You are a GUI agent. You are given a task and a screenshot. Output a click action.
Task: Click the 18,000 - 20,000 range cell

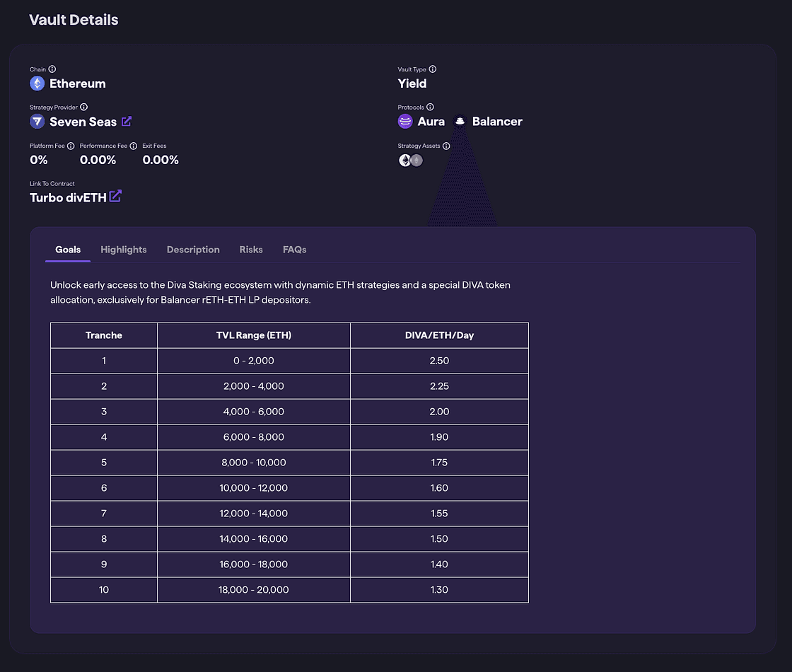254,590
